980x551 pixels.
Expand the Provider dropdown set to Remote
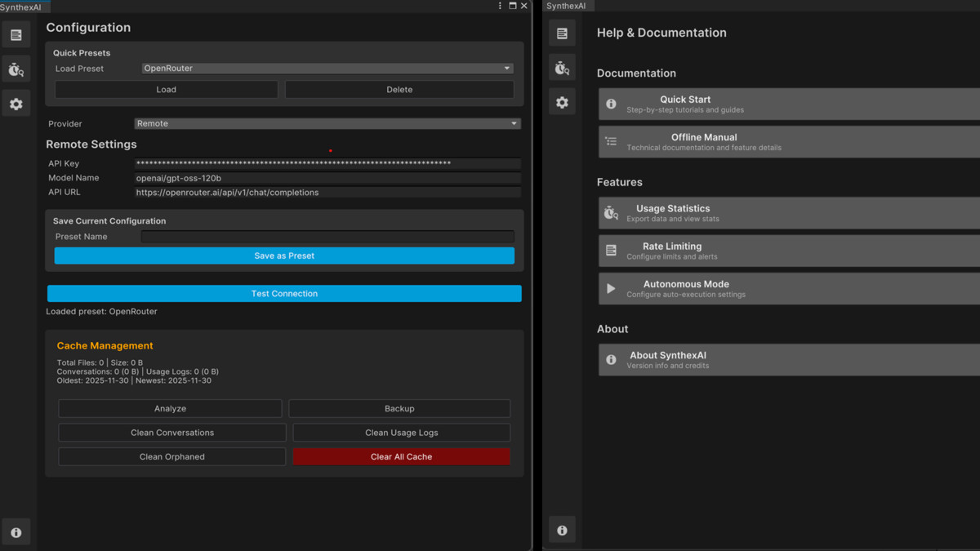click(327, 124)
